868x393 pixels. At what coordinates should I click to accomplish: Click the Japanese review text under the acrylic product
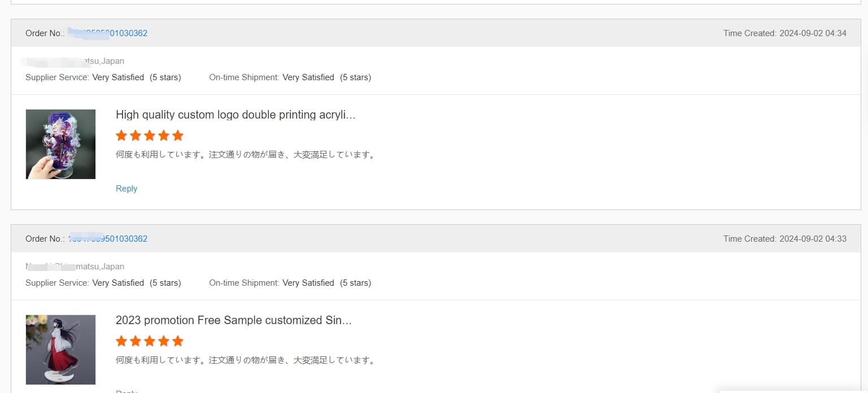[x=246, y=154]
